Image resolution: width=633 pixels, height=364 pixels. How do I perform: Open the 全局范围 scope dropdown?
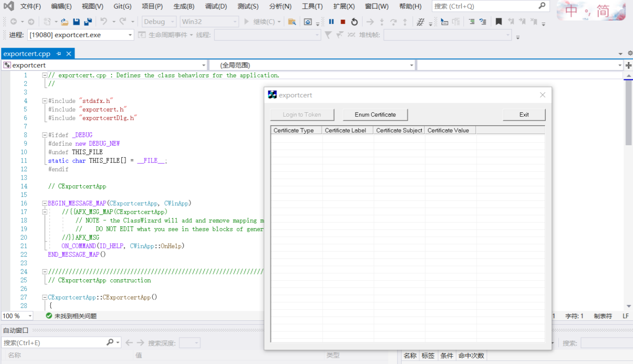tap(411, 65)
